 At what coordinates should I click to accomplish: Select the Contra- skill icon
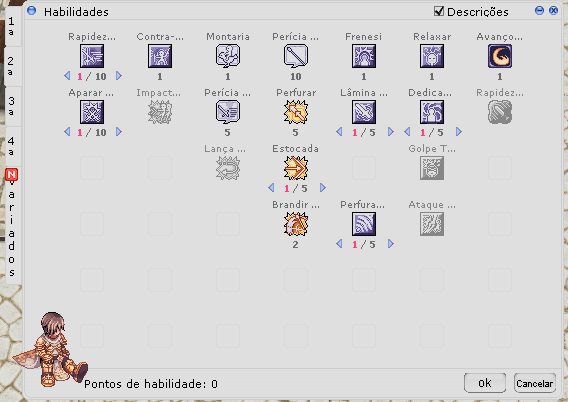[x=160, y=56]
